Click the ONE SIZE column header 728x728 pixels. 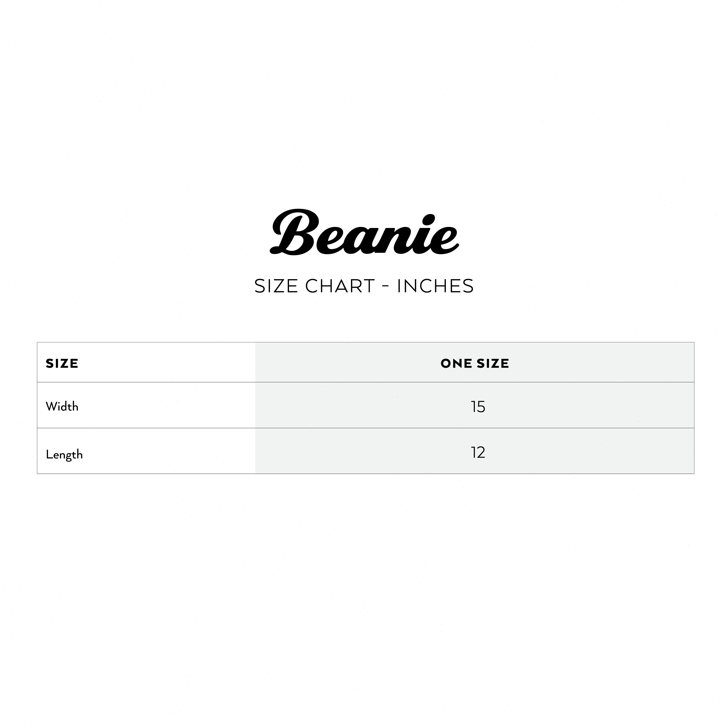coord(475,364)
